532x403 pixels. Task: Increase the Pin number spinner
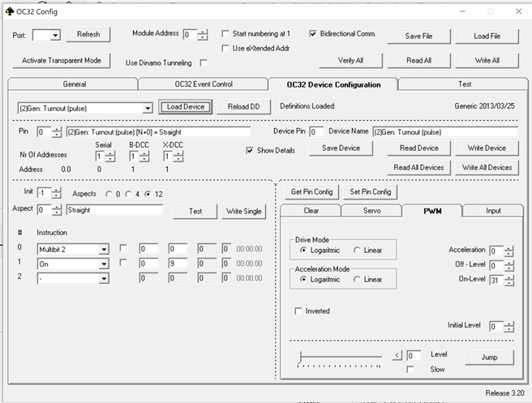(57, 128)
